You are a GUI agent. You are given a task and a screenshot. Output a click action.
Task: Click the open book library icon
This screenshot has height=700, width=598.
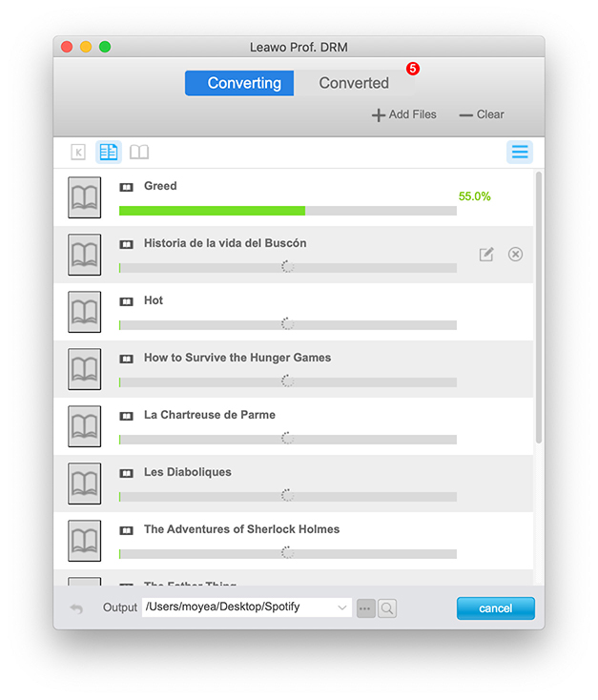pyautogui.click(x=139, y=152)
